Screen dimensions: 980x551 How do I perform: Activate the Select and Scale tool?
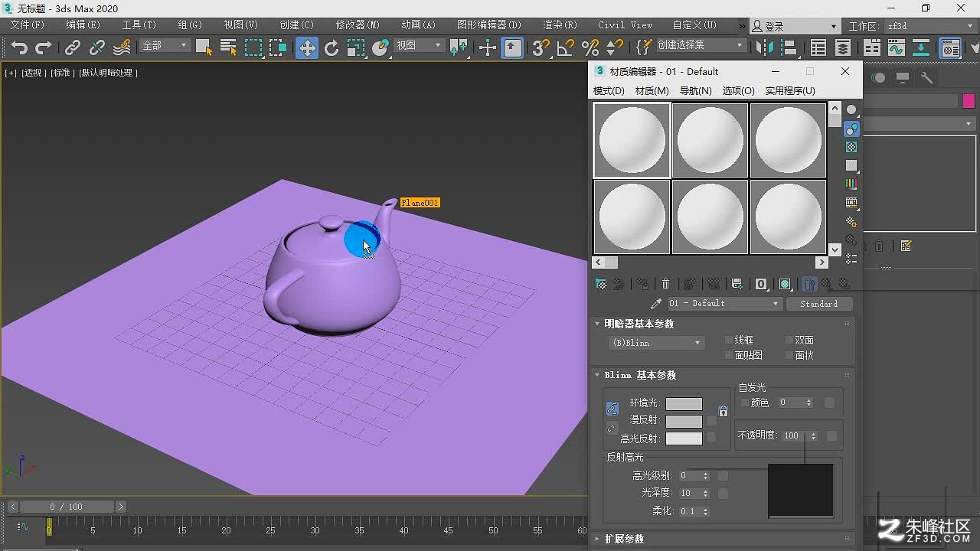coord(356,48)
